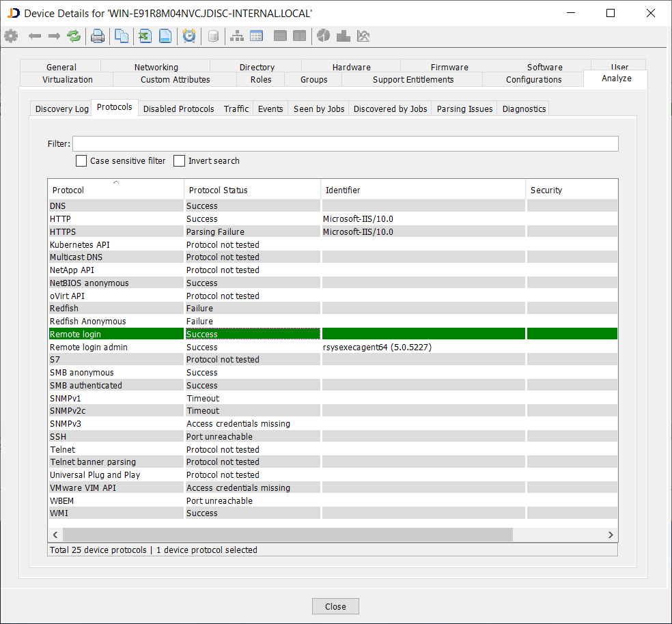
Task: Open the settings gear menu
Action: tap(11, 36)
